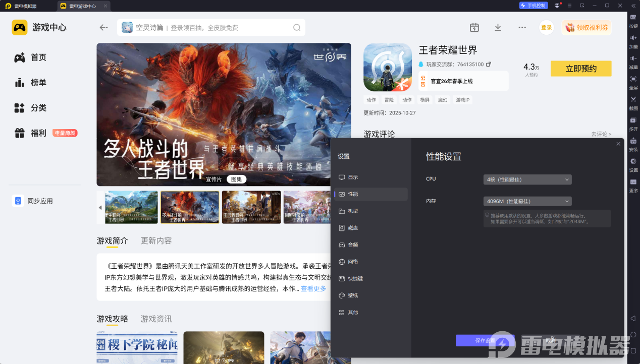This screenshot has width=640, height=364.
Task: Click the screenshot (截图) scissors icon
Action: point(633,99)
